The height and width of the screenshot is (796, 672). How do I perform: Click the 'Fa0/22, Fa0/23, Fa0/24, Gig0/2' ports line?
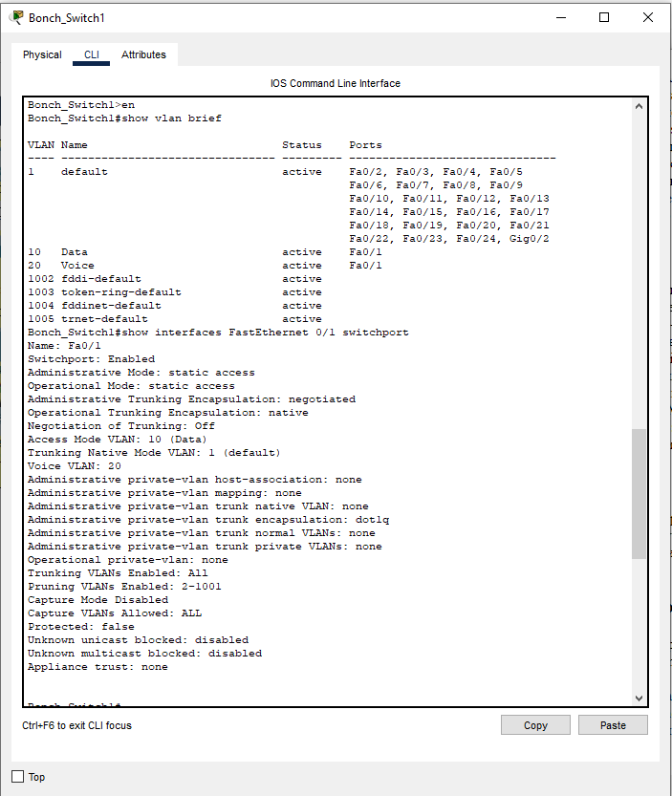click(449, 239)
